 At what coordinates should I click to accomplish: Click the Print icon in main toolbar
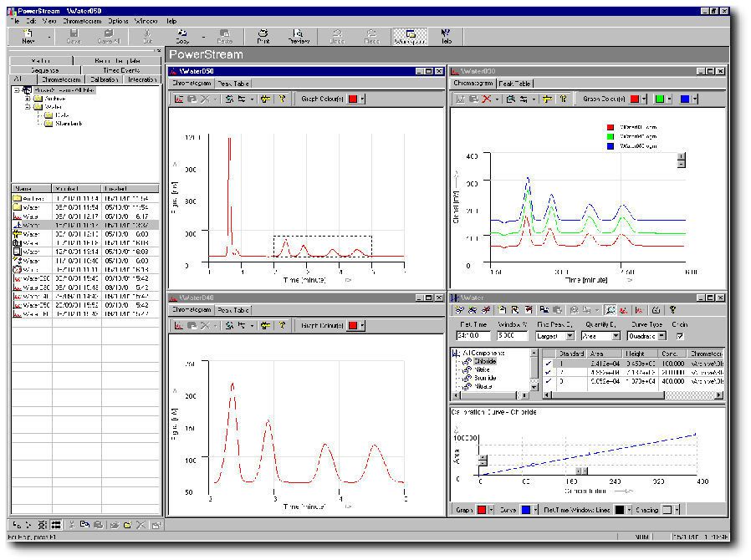click(263, 35)
